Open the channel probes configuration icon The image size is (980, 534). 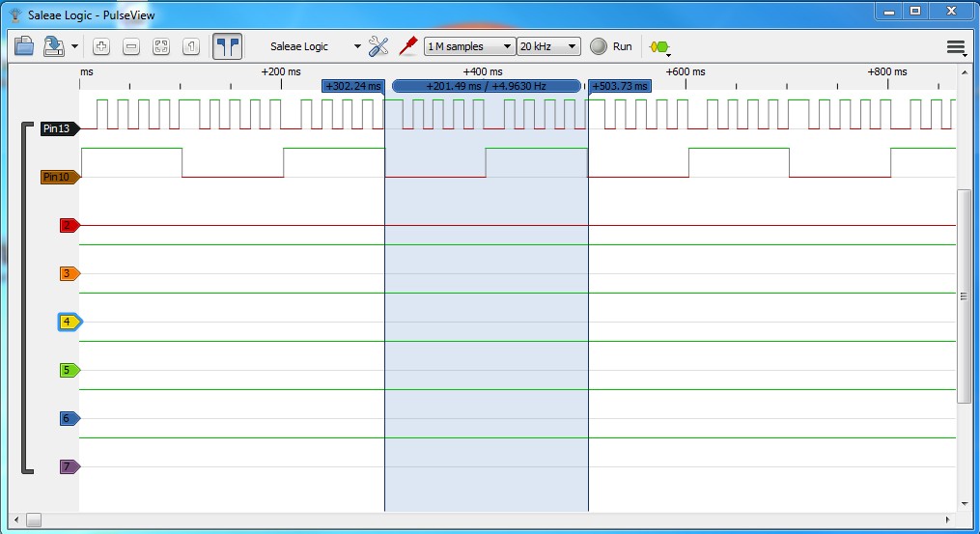point(407,46)
